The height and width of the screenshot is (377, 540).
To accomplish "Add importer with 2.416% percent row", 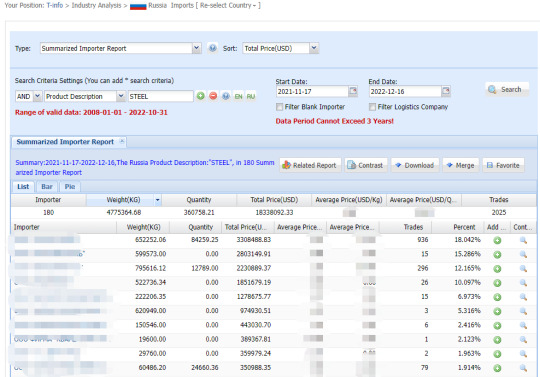I will click(497, 326).
